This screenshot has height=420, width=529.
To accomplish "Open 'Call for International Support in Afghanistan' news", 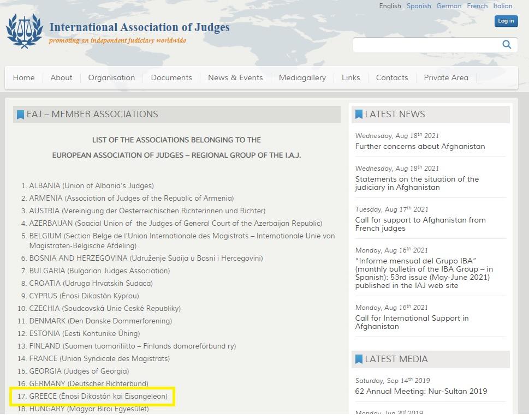I will point(412,322).
